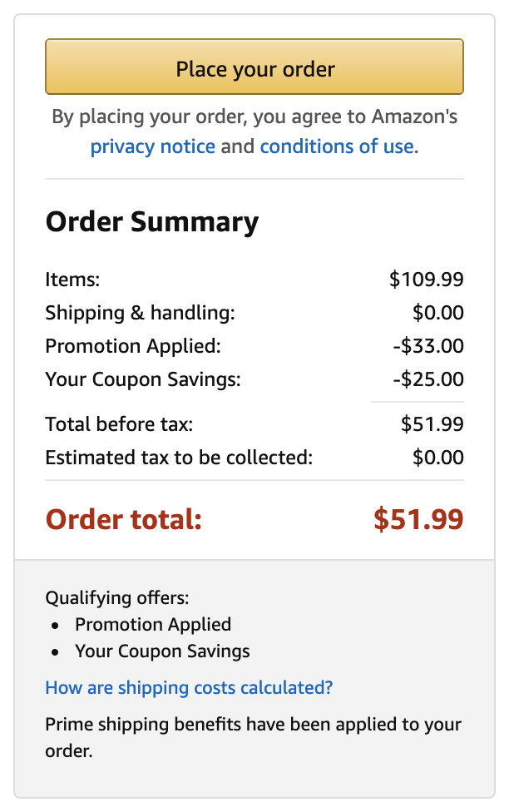Viewport: 509px width, 812px height.
Task: Click the Place your order button
Action: click(254, 67)
